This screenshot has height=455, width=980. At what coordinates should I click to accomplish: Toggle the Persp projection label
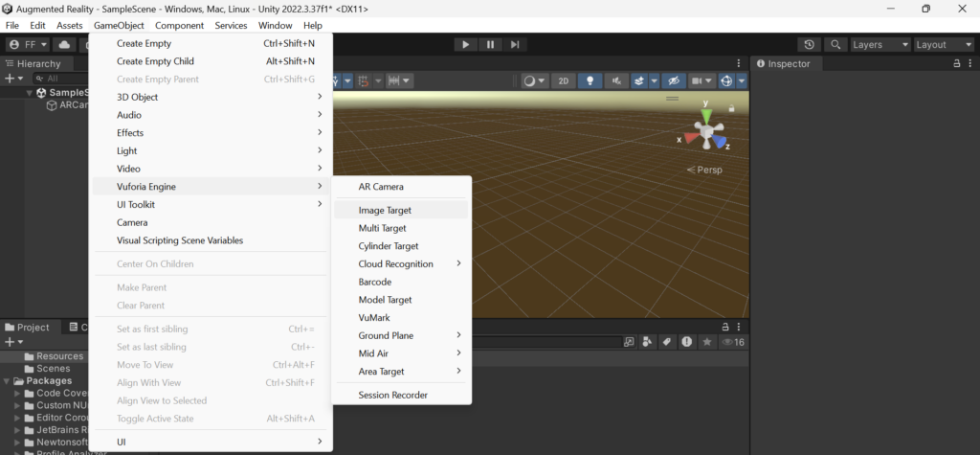coord(704,170)
